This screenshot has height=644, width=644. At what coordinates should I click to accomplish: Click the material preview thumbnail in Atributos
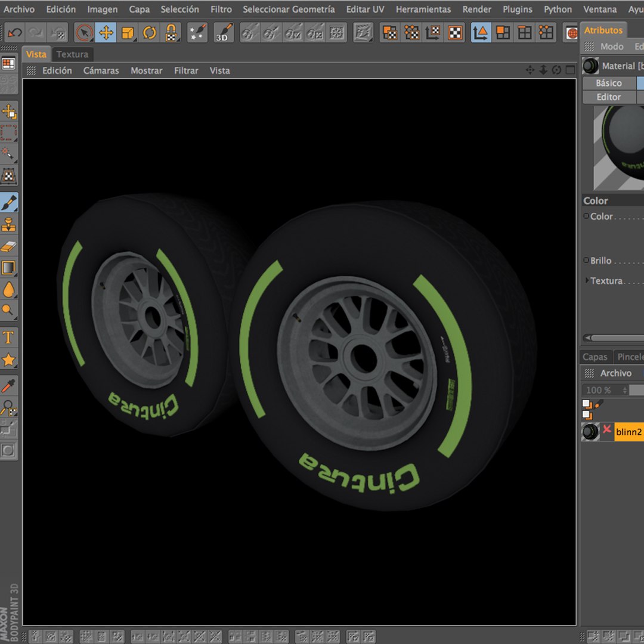click(x=618, y=148)
